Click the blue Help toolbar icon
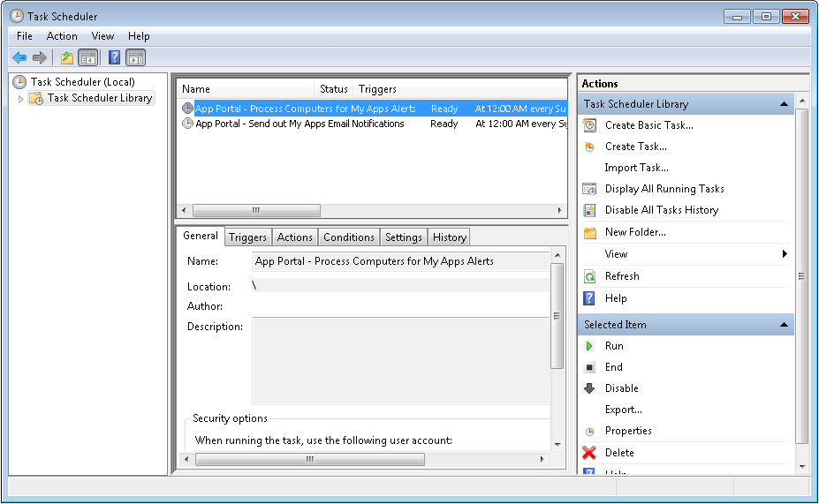819x504 pixels. click(114, 58)
